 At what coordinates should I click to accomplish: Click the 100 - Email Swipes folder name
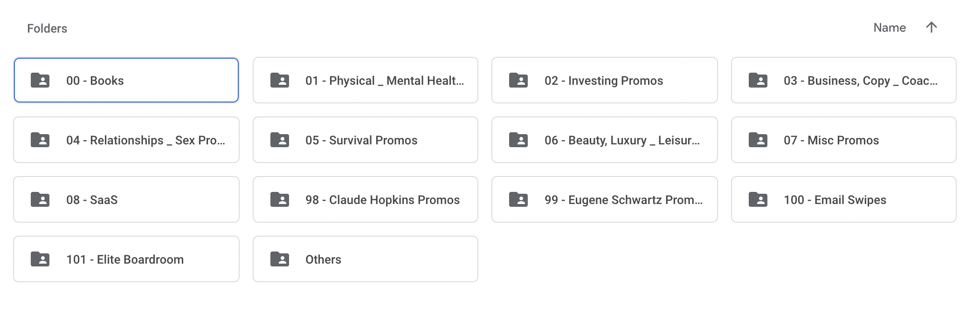tap(835, 200)
